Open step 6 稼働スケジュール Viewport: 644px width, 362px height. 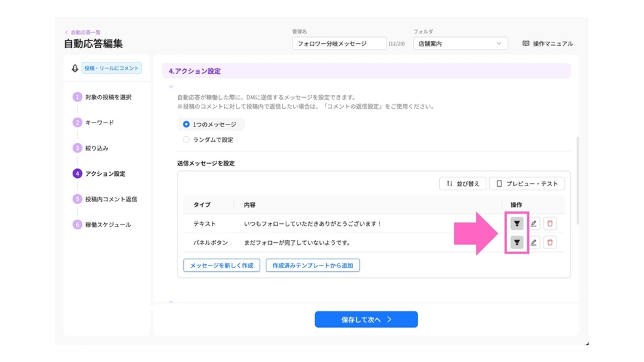click(x=108, y=224)
